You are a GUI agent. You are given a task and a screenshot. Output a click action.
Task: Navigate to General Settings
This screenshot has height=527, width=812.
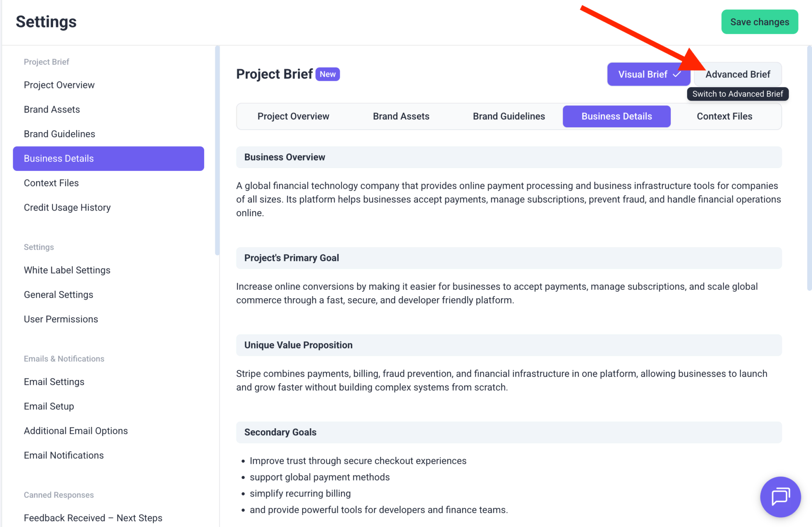tap(58, 295)
